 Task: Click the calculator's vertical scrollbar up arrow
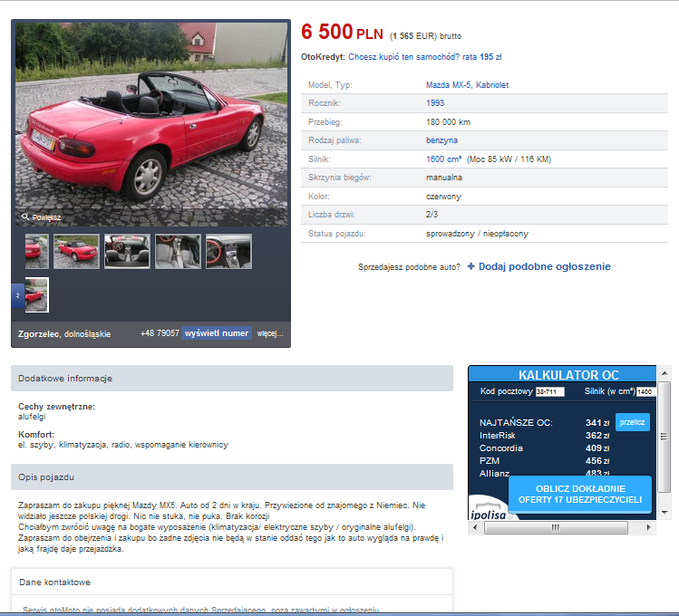click(x=664, y=372)
